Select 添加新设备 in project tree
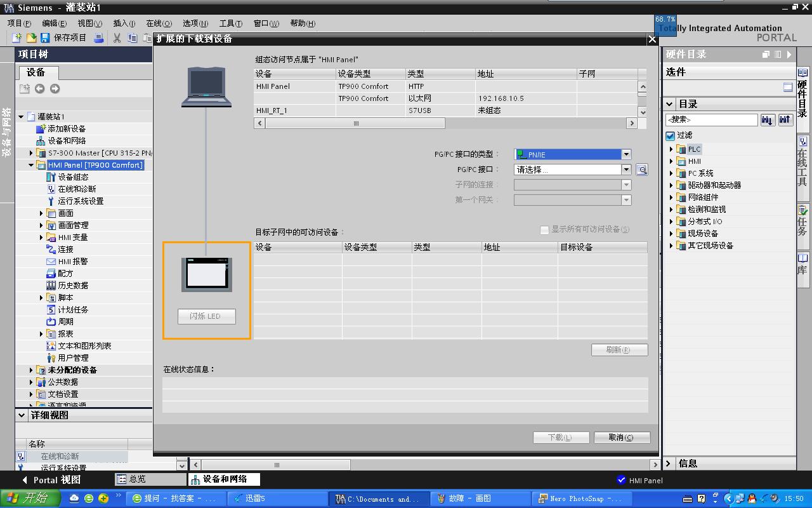The width and height of the screenshot is (812, 508). point(66,129)
